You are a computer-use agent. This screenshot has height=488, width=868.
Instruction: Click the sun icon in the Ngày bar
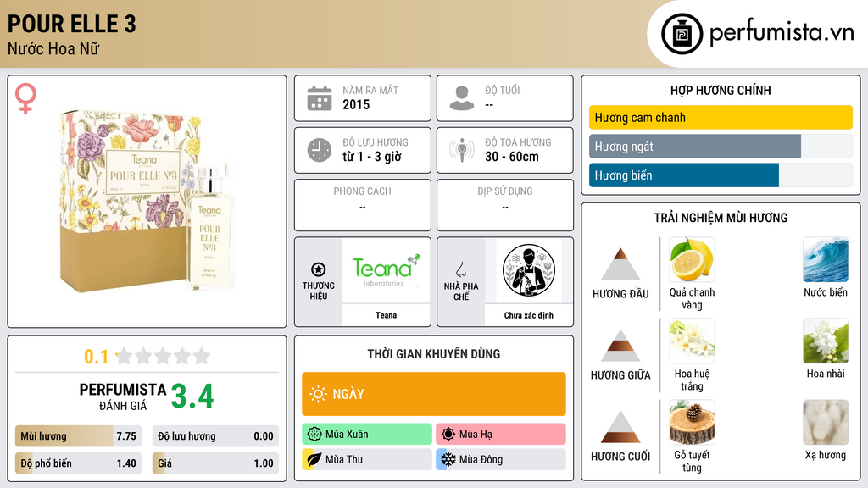(318, 394)
